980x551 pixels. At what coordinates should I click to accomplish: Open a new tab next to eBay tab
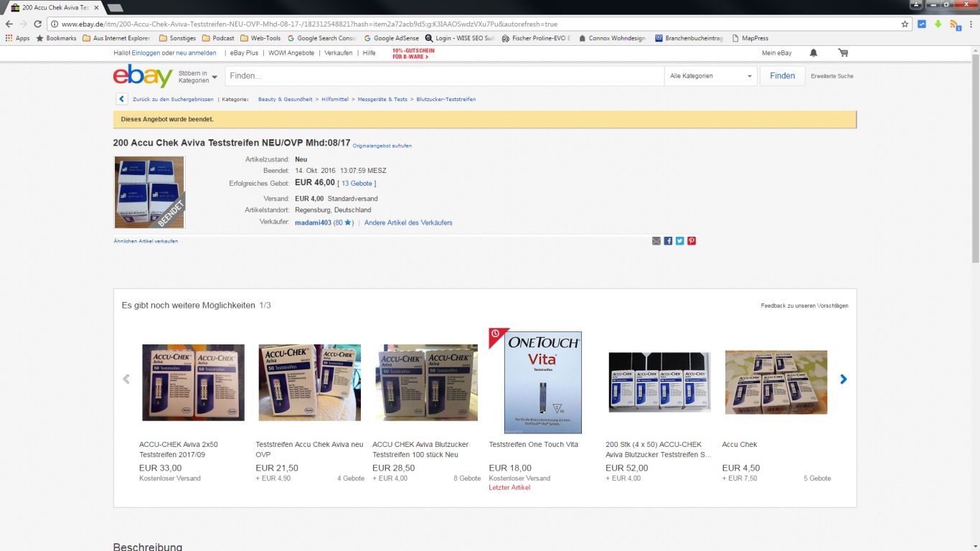click(x=115, y=7)
